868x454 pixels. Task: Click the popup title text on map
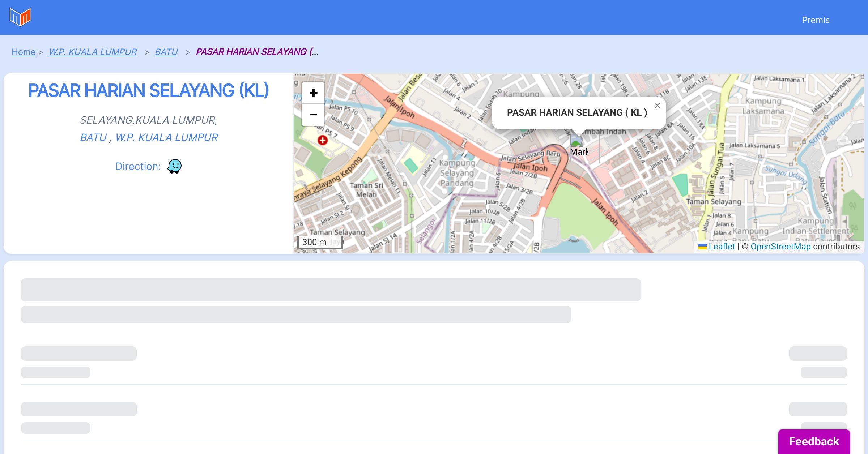tap(577, 112)
